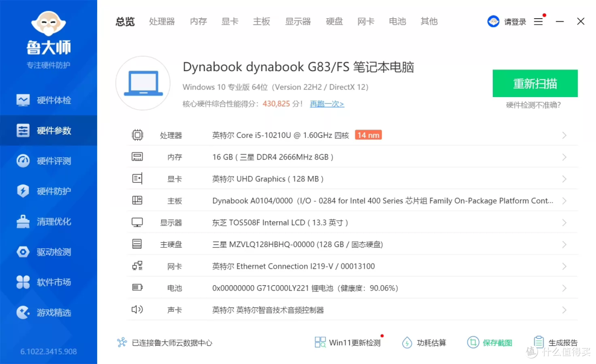This screenshot has height=364, width=596.
Task: Expand the 显示器 row chevron
Action: (564, 223)
